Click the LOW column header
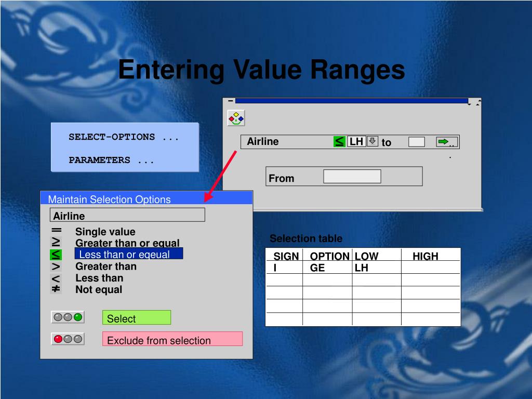Image resolution: width=532 pixels, height=399 pixels. coord(366,256)
